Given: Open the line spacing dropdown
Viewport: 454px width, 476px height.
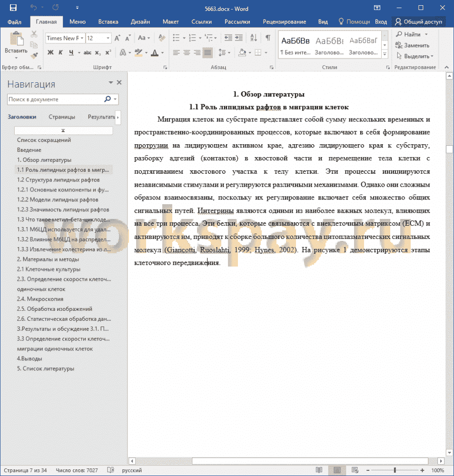Looking at the screenshot, I should click(225, 52).
